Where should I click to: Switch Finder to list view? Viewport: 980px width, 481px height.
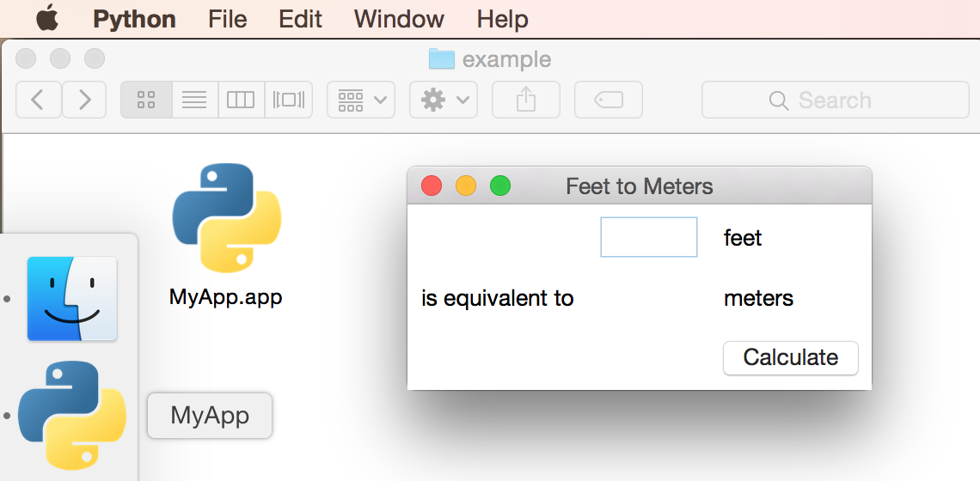pyautogui.click(x=195, y=100)
